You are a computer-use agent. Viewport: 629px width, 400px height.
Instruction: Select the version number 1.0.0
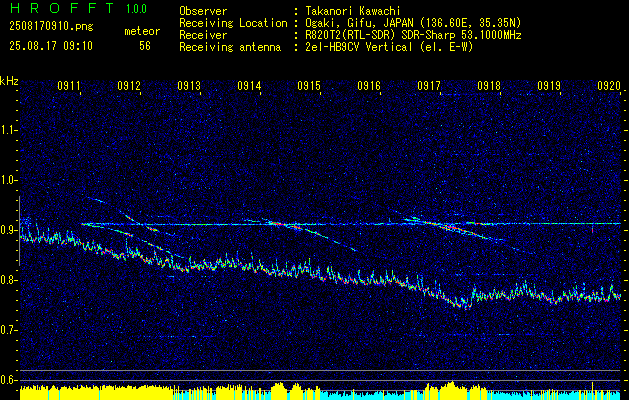click(x=136, y=9)
